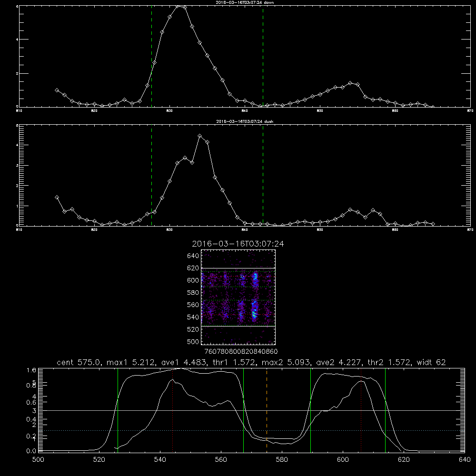Click the leftmost diamond point in dawn plot

57,90
